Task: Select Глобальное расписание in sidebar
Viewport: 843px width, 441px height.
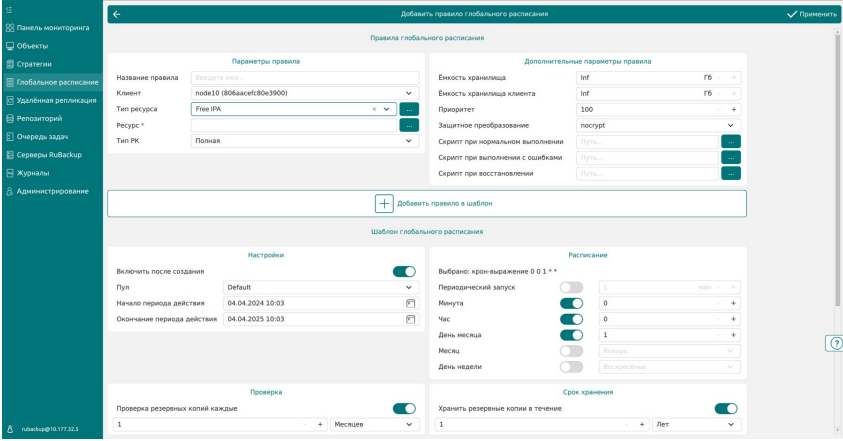Action: (x=52, y=82)
